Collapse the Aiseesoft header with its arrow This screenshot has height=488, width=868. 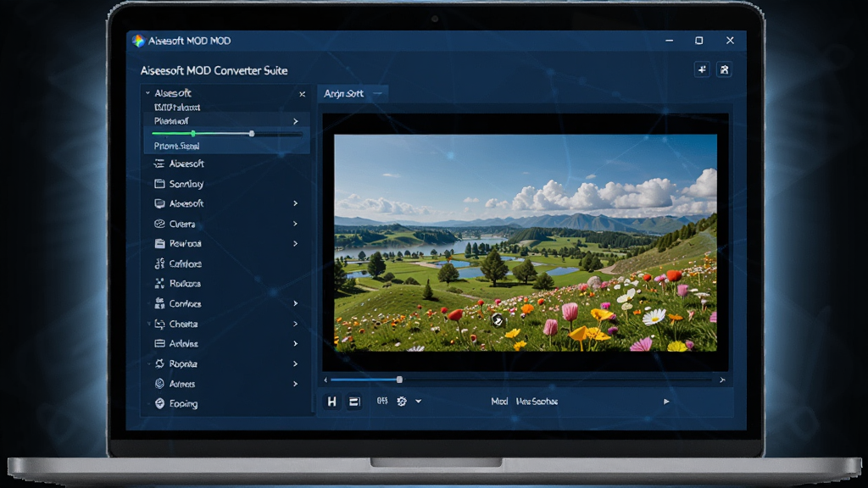(x=147, y=93)
